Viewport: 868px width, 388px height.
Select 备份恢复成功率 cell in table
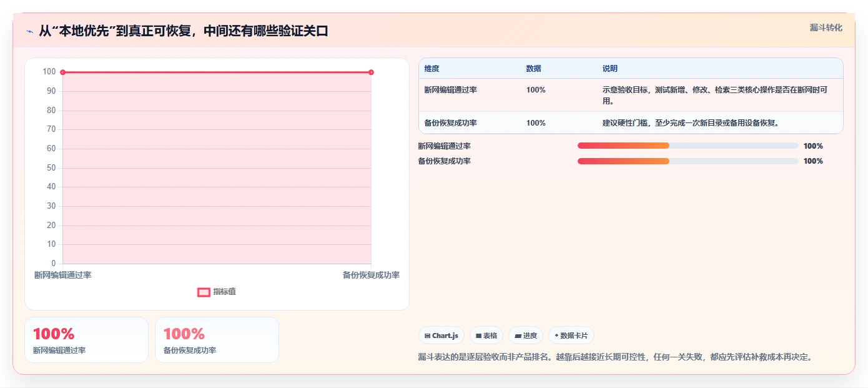coord(451,123)
